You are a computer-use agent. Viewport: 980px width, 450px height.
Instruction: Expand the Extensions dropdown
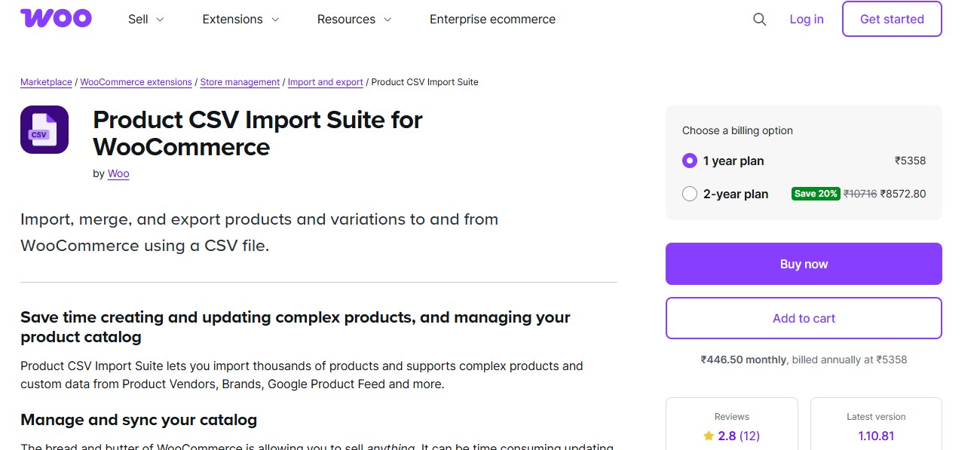(x=240, y=19)
